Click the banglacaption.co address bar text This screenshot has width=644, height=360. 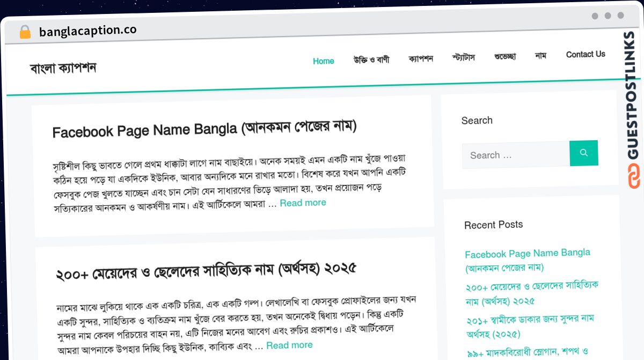coord(88,31)
